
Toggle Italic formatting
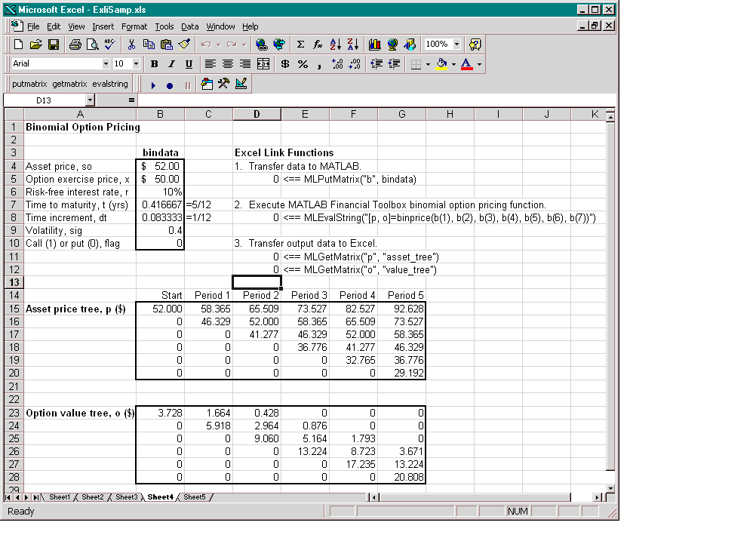[x=171, y=64]
